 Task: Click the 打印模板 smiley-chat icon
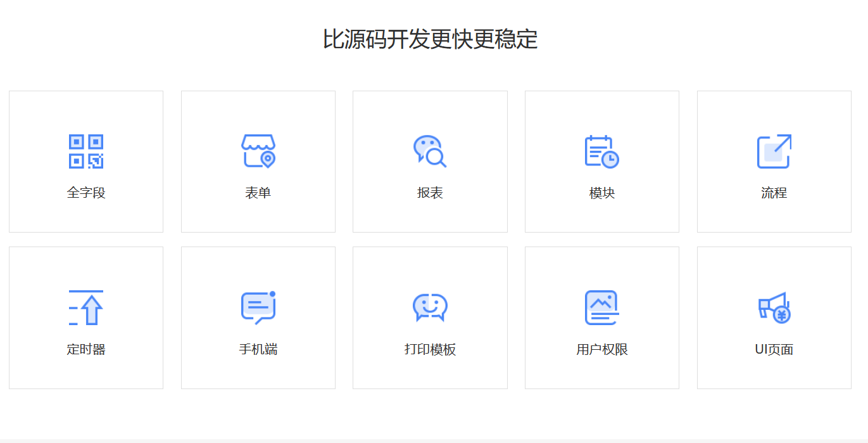point(430,307)
